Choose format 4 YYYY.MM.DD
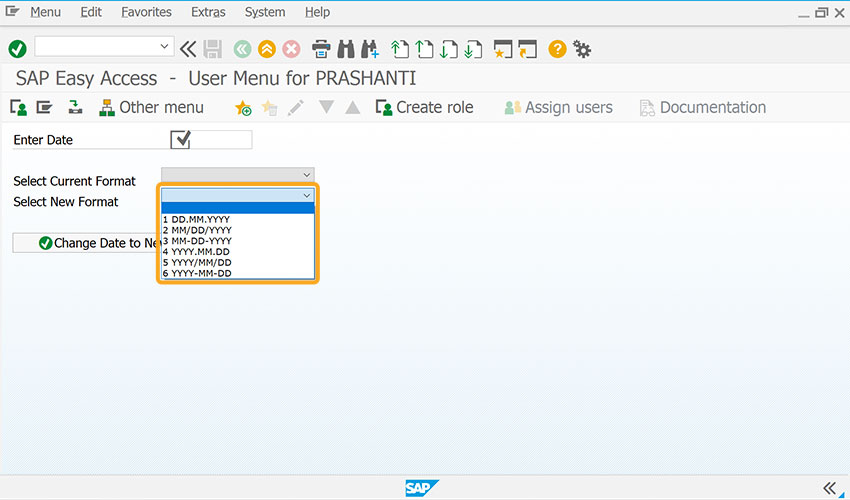850x500 pixels. click(237, 252)
